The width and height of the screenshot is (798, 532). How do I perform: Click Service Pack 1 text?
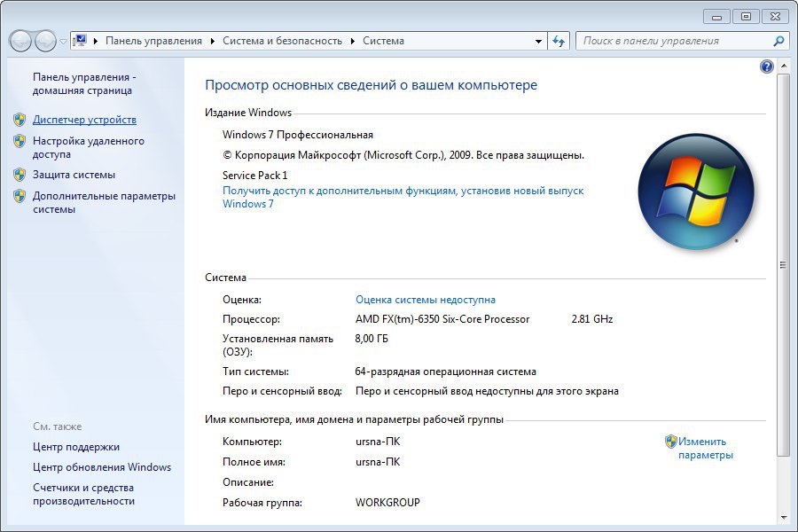[255, 176]
